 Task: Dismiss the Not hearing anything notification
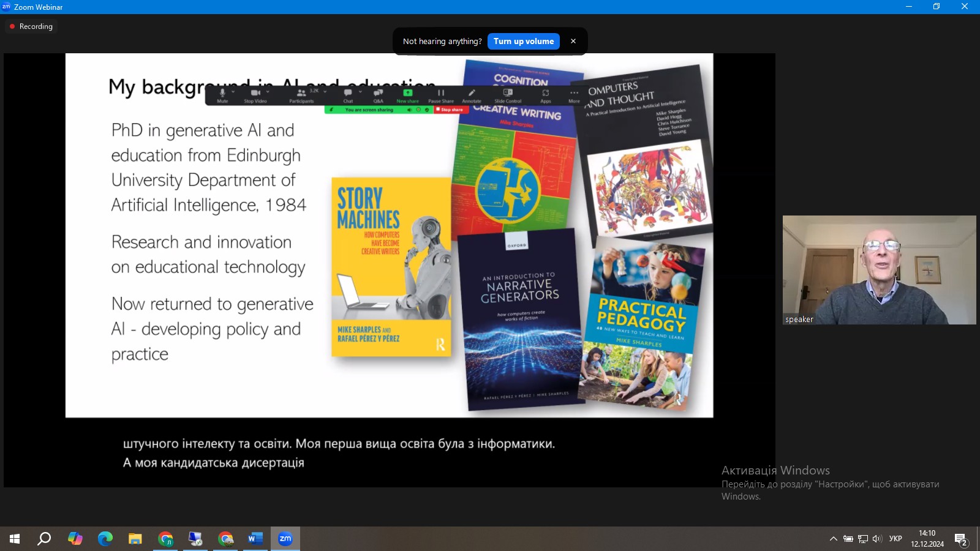click(573, 41)
